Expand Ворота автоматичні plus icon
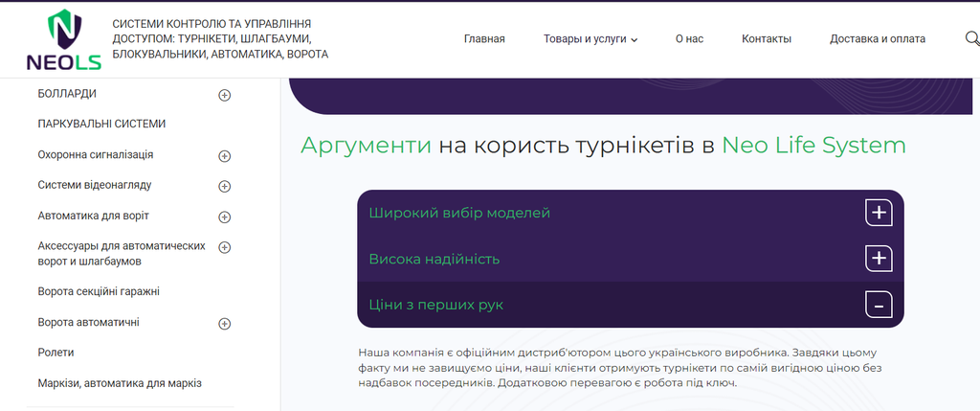Viewport: 980px width, 411px height. pyautogui.click(x=224, y=324)
